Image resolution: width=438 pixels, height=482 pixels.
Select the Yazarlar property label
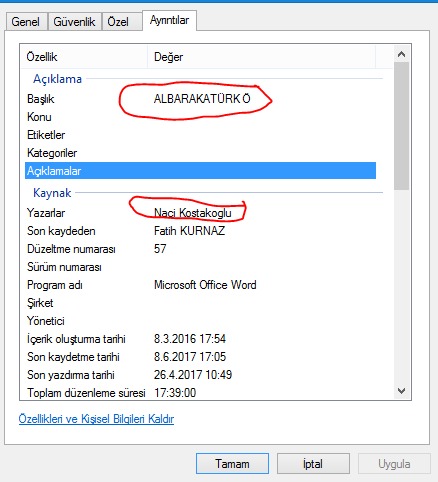pos(46,213)
